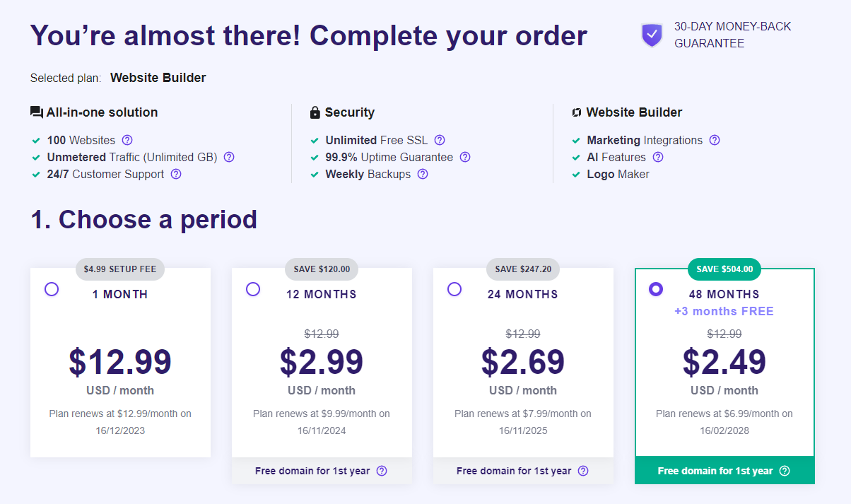Click free domain help icon on 48-month plan
This screenshot has height=504, width=851.
pos(785,471)
